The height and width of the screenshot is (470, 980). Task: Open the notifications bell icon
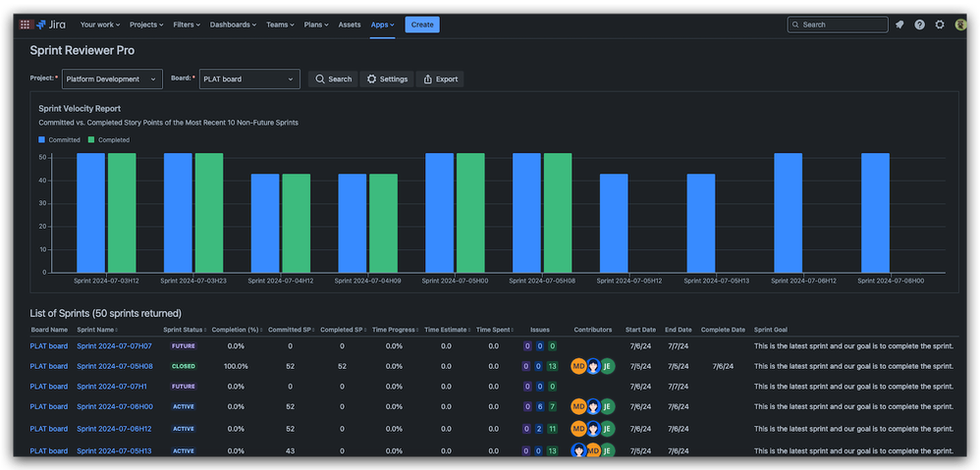[x=899, y=25]
